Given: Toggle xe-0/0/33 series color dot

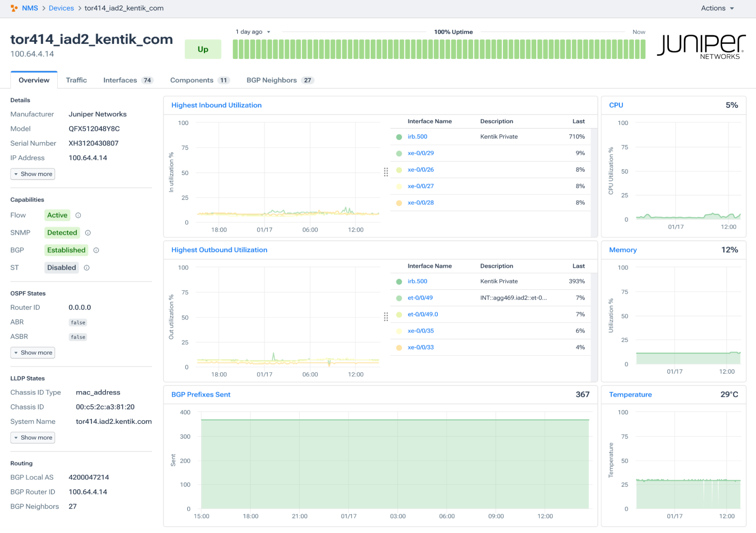Looking at the screenshot, I should [399, 348].
